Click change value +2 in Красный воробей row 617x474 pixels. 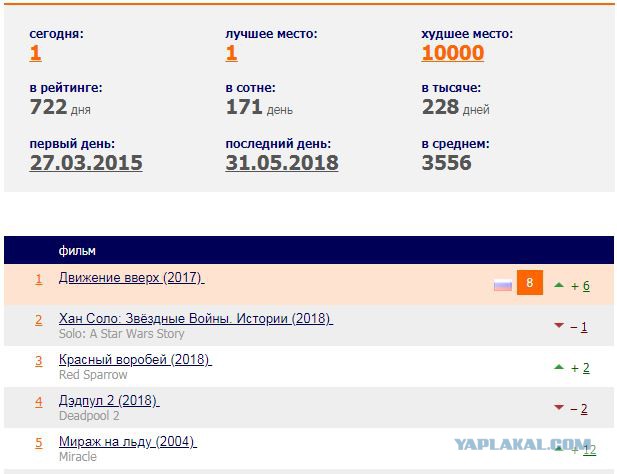(586, 368)
